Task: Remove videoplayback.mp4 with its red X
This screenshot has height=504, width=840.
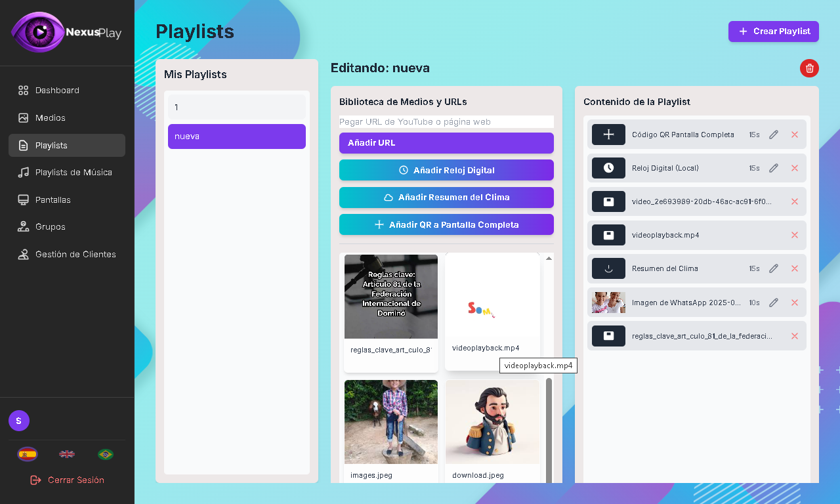Action: tap(795, 235)
